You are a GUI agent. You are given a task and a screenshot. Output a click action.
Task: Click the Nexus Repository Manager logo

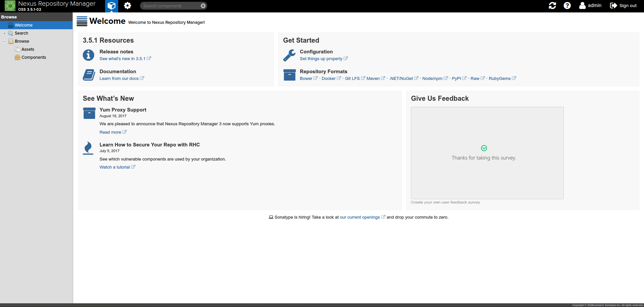coord(10,6)
